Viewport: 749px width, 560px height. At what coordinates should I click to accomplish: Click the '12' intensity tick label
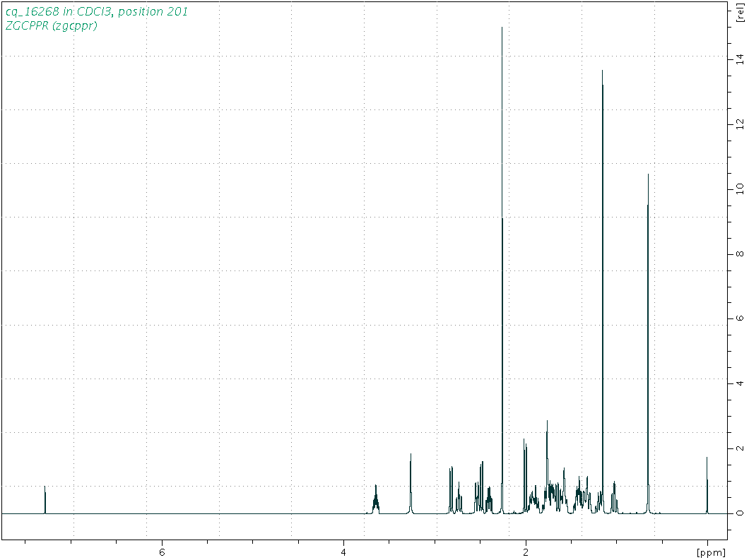point(741,124)
